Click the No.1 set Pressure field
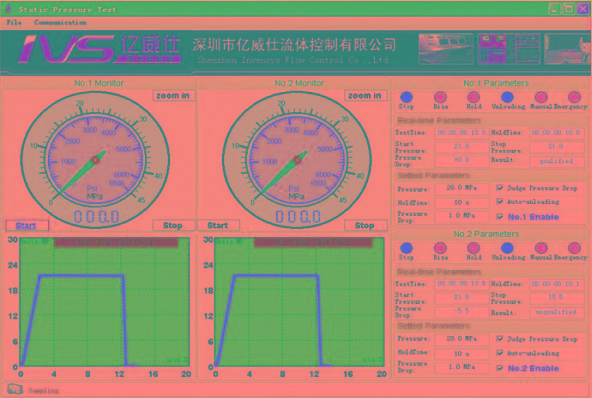Viewport: 592px width, 398px height. pyautogui.click(x=462, y=188)
